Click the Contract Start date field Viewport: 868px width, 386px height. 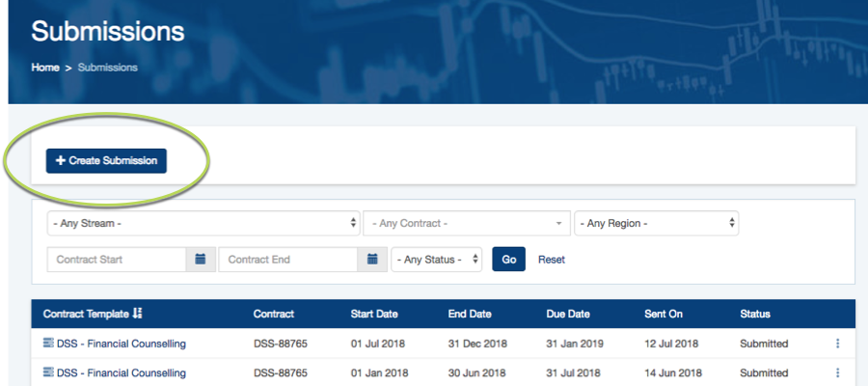click(x=117, y=260)
